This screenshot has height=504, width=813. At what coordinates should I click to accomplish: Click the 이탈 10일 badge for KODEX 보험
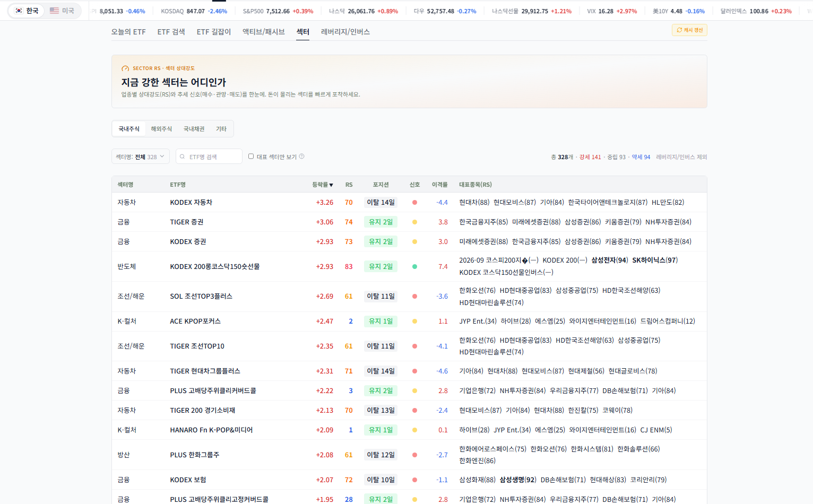point(381,480)
